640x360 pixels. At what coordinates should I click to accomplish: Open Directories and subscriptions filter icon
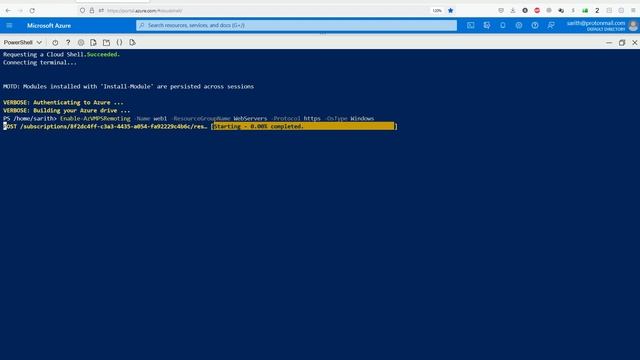tap(487, 25)
